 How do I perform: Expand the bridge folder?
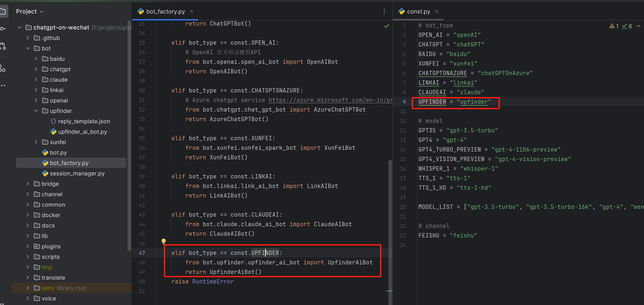pyautogui.click(x=28, y=184)
